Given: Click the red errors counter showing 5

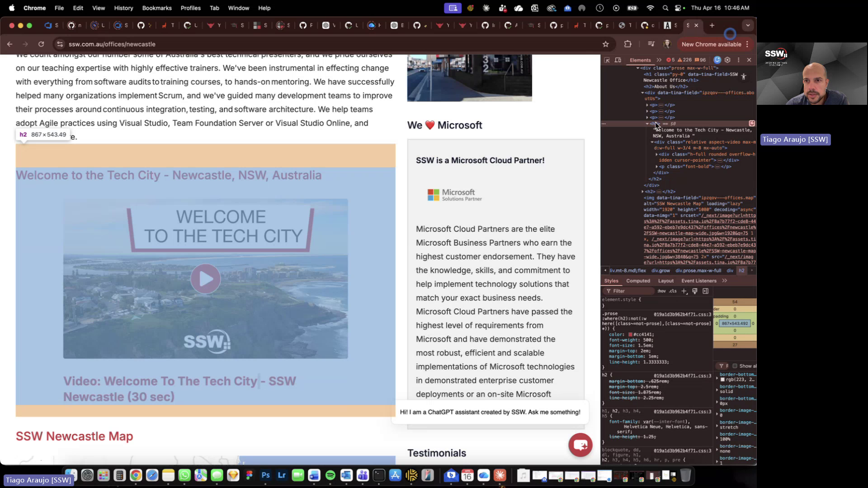Looking at the screenshot, I should pyautogui.click(x=670, y=60).
